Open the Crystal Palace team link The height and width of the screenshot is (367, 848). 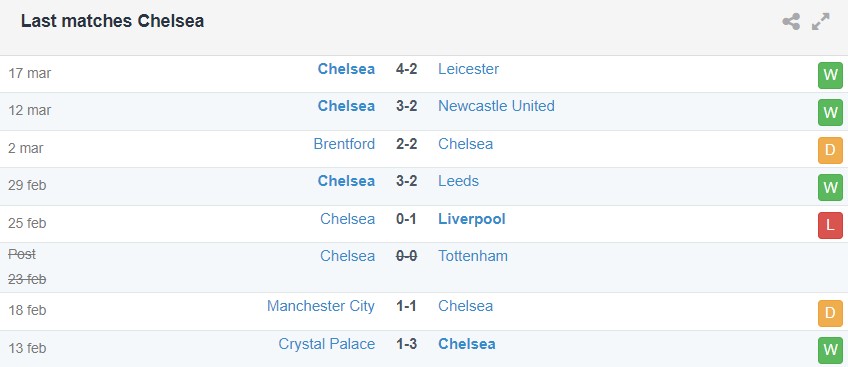327,344
